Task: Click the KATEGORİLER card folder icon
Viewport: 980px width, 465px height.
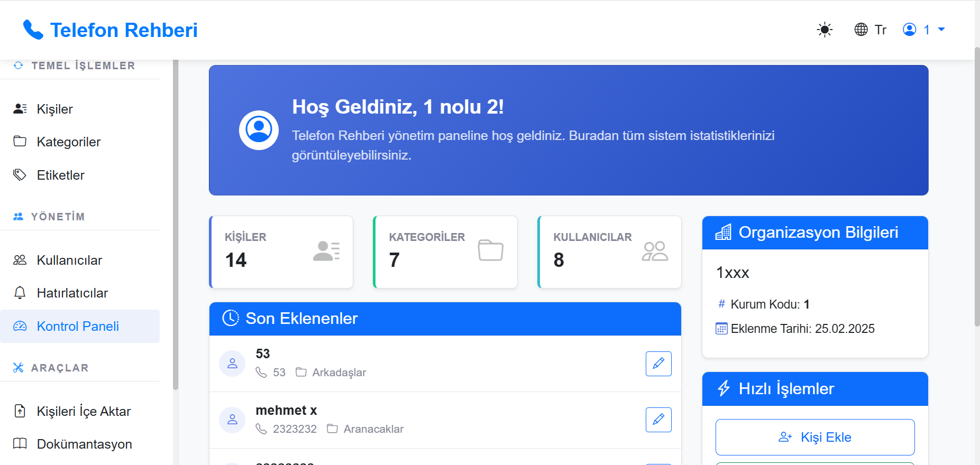Action: click(491, 250)
